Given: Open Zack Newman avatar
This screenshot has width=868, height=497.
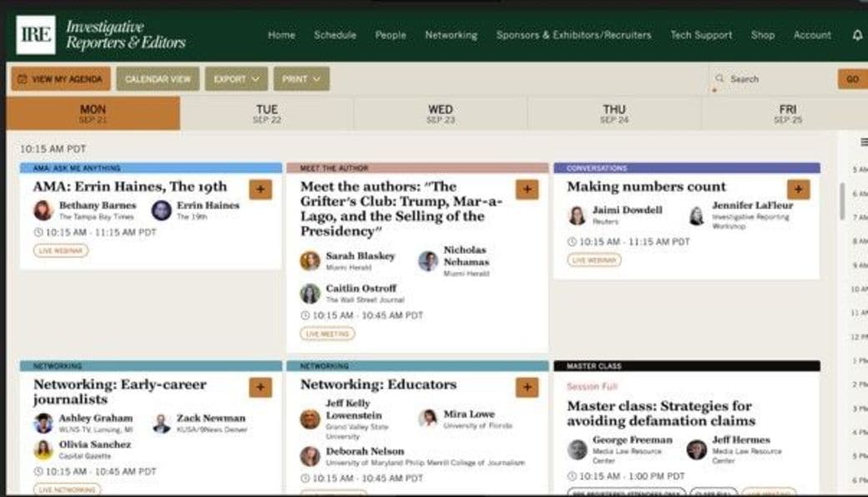Looking at the screenshot, I should pyautogui.click(x=162, y=423).
